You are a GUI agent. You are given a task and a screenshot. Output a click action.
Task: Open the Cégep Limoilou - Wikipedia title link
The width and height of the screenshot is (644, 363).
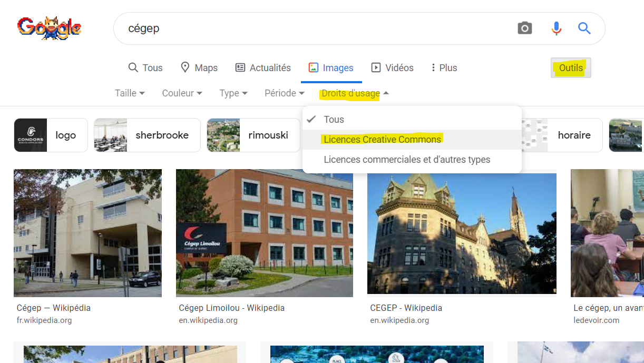[x=232, y=308]
